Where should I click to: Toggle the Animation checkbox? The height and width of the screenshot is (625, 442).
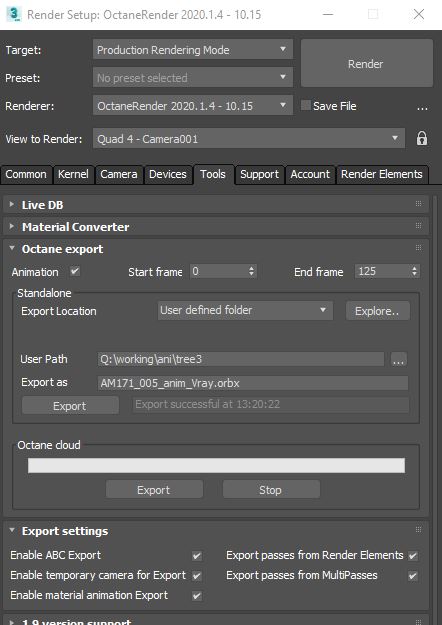click(75, 271)
